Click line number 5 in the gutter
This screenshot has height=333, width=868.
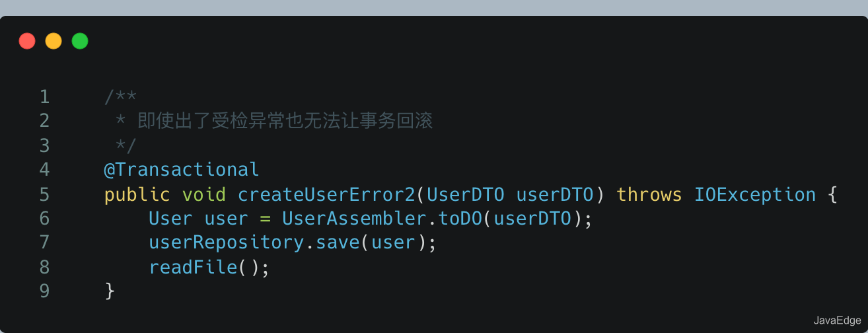(44, 195)
